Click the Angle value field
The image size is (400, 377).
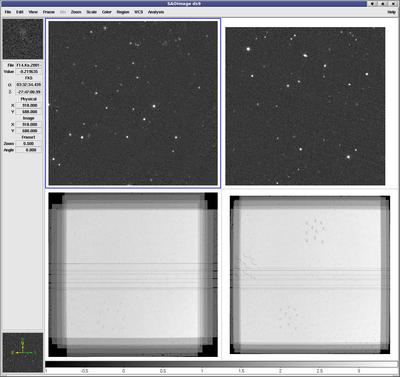tap(29, 150)
